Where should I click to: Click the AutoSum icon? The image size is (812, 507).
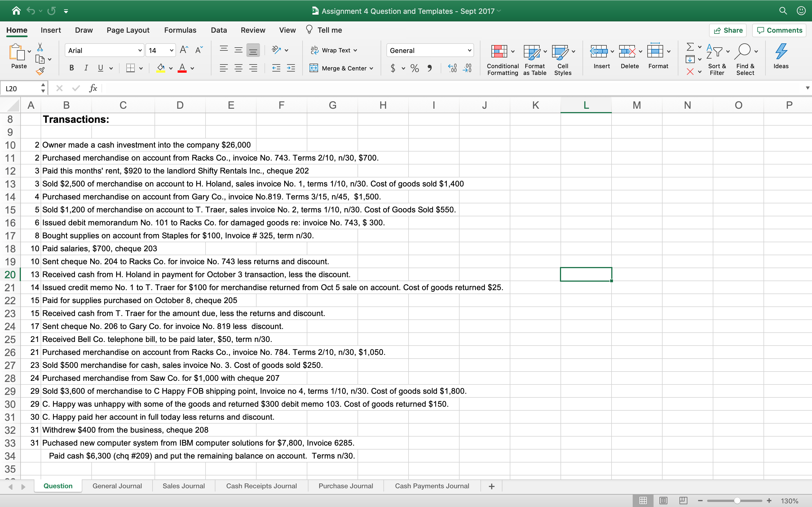pyautogui.click(x=691, y=47)
